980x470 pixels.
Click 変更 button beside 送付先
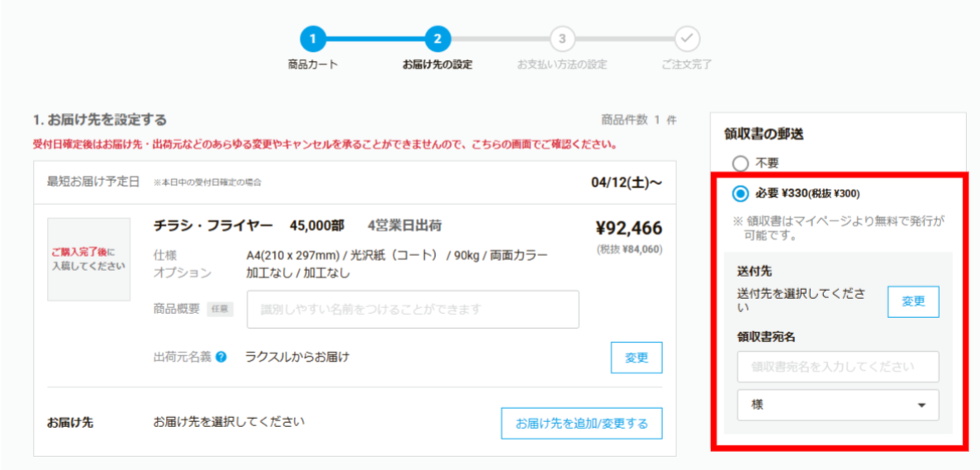tap(913, 301)
